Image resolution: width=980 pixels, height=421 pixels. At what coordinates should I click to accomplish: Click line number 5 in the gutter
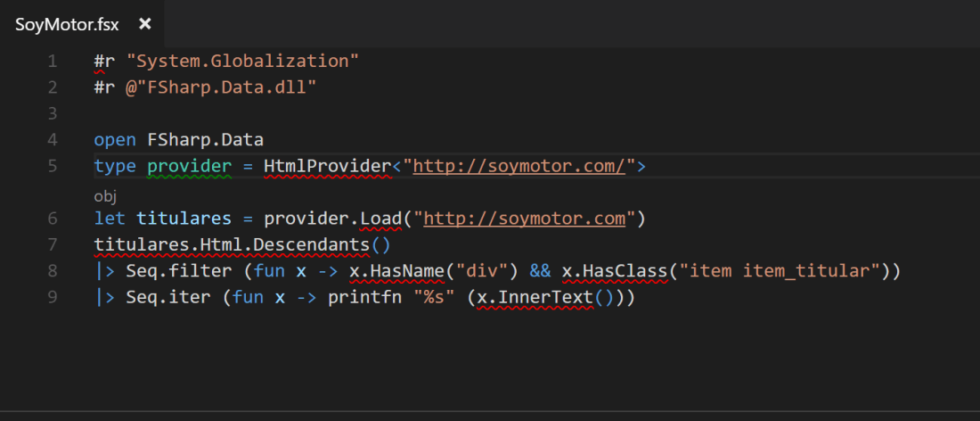[x=52, y=165]
